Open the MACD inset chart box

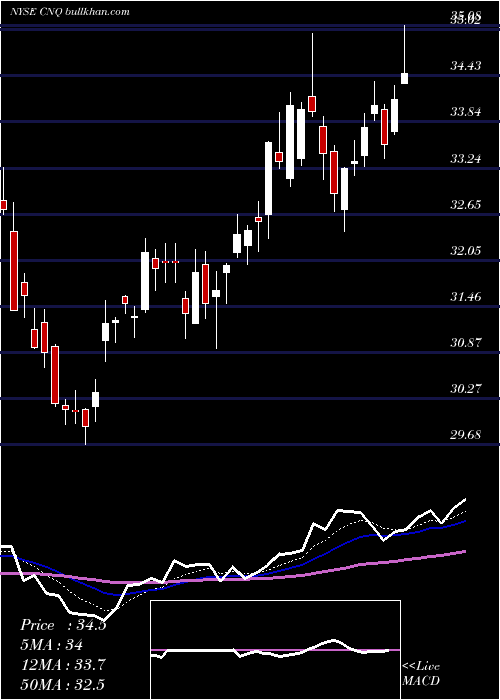275,650
